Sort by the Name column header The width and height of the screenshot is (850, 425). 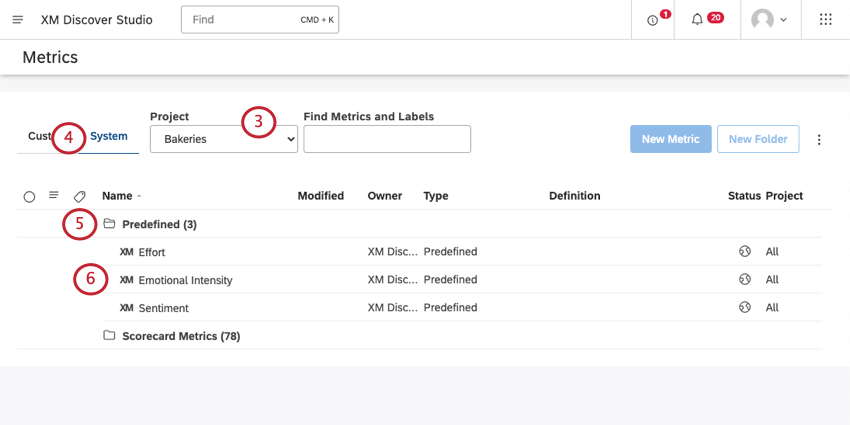click(117, 196)
